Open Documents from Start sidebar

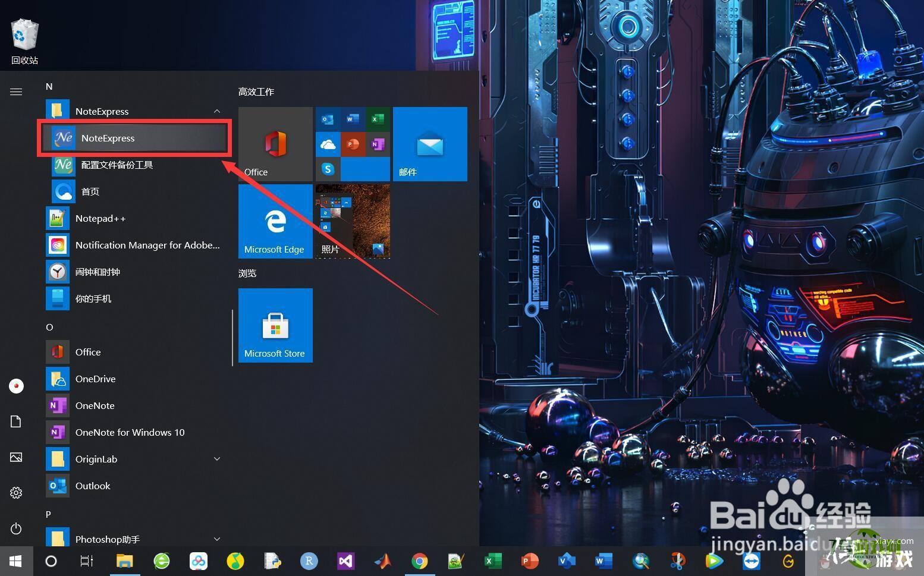click(x=16, y=421)
